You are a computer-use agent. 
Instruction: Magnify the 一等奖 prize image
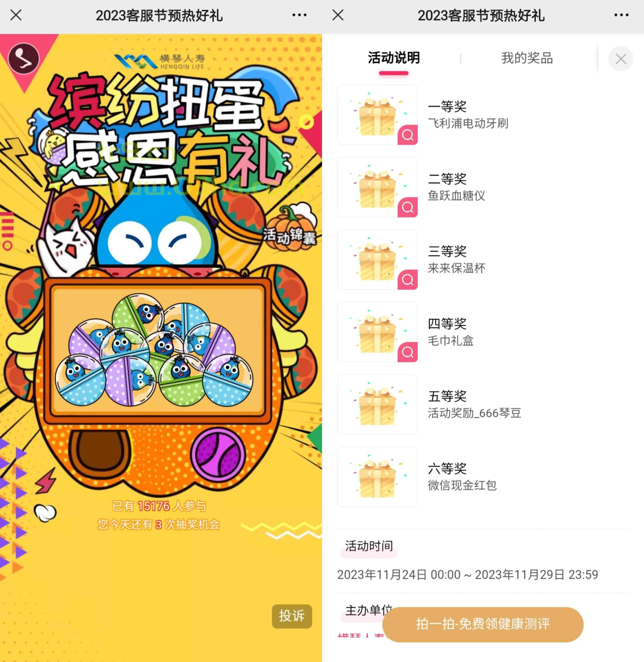408,135
